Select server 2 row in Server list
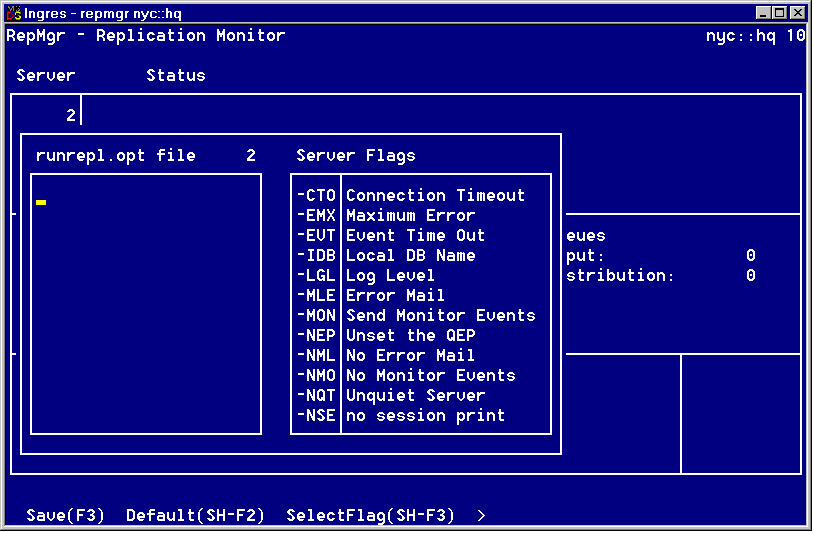This screenshot has height=534, width=814. pos(71,116)
